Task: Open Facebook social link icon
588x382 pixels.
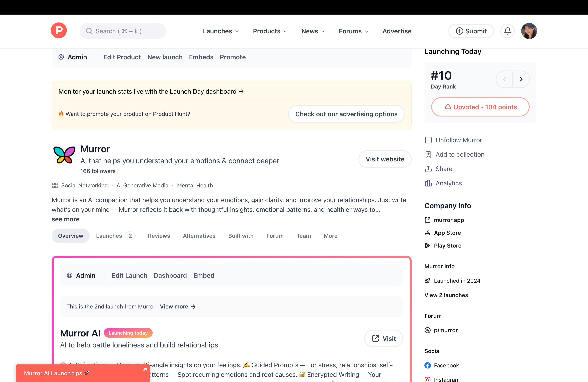Action: [x=427, y=365]
